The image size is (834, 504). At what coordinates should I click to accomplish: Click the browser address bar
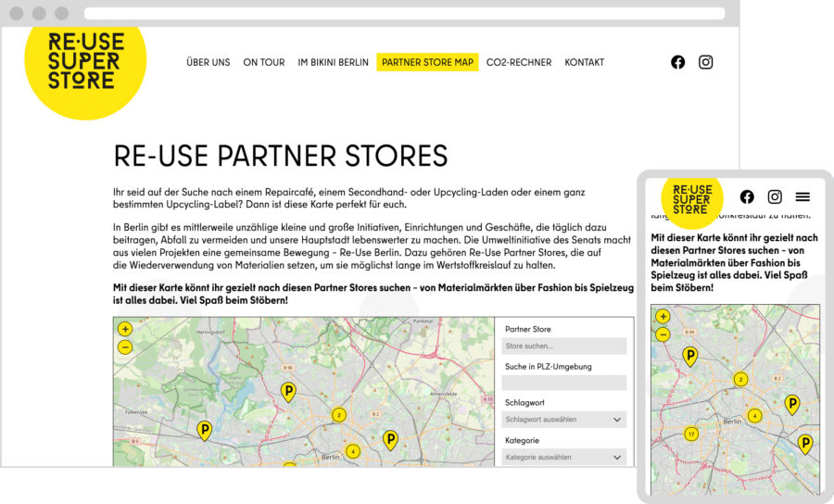(x=404, y=13)
